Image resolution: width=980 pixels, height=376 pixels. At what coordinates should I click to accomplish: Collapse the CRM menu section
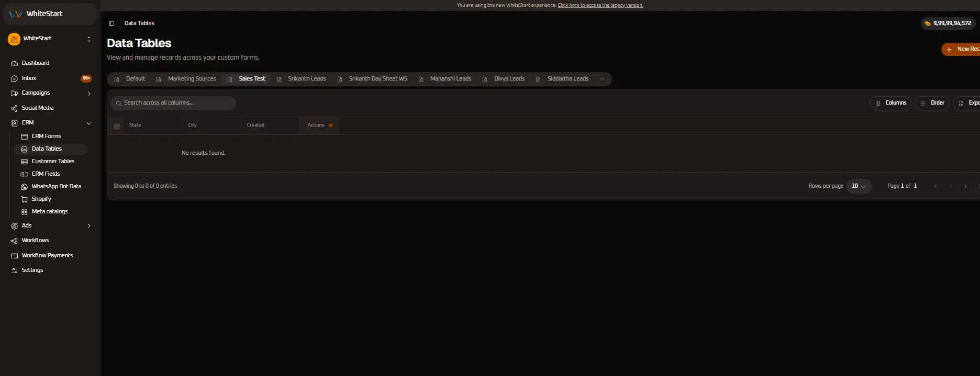[x=51, y=122]
